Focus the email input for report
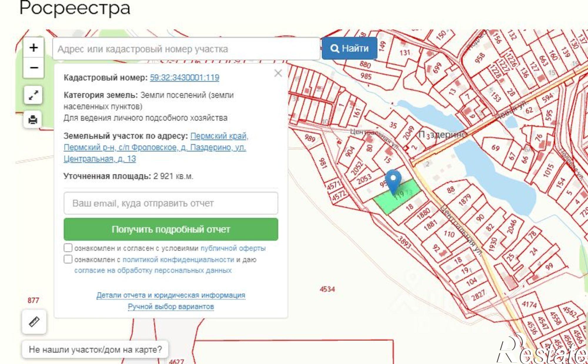Screen dimensions: 588x364 171,203
